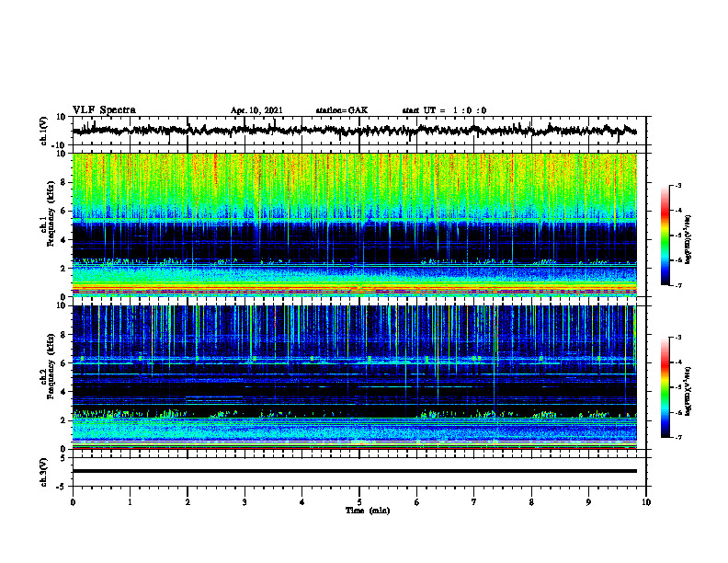
Task: Click the upper ch.1 color scale bar
Action: tap(665, 236)
